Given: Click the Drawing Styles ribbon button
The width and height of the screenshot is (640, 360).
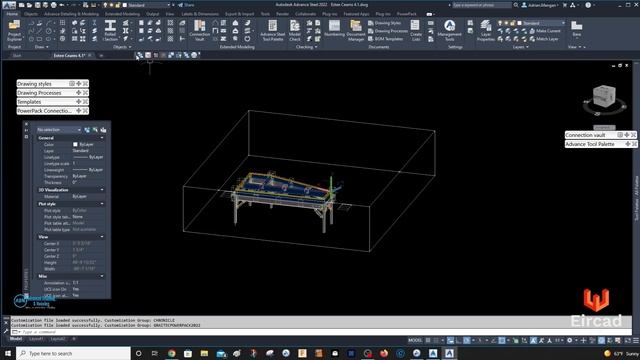Looking at the screenshot, I should point(384,23).
